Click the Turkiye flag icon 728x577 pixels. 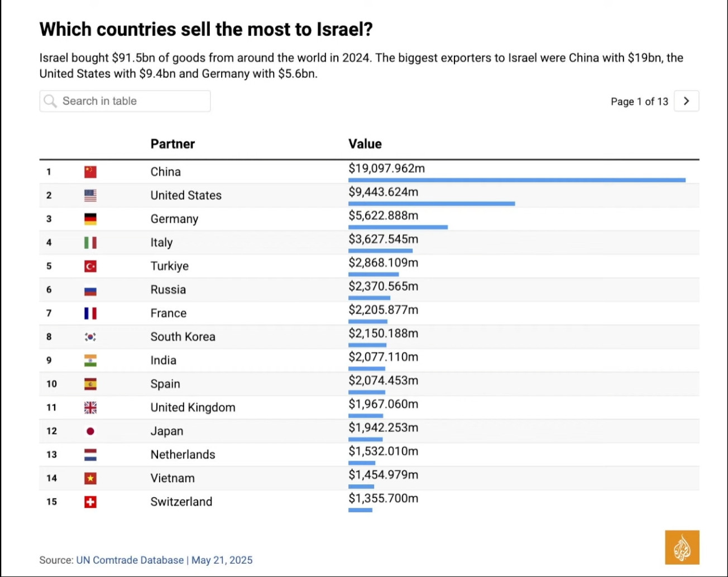click(x=90, y=266)
